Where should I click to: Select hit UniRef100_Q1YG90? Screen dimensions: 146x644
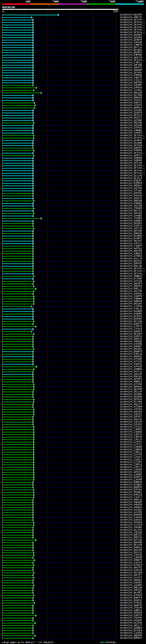point(131,72)
